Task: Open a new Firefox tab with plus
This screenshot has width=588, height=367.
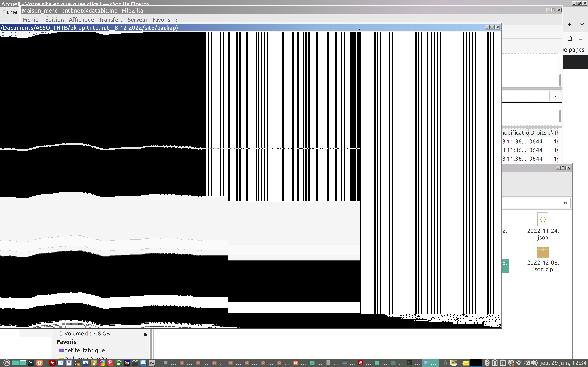Action: click(x=569, y=24)
